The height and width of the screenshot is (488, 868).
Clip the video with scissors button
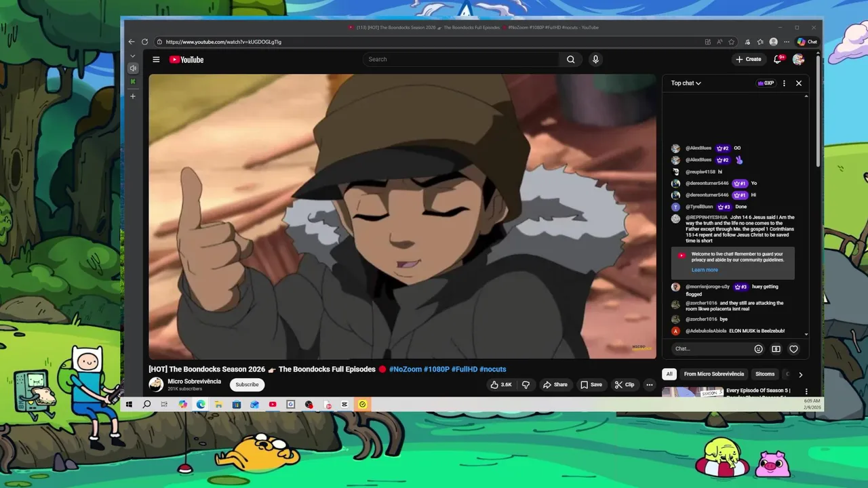pos(625,385)
